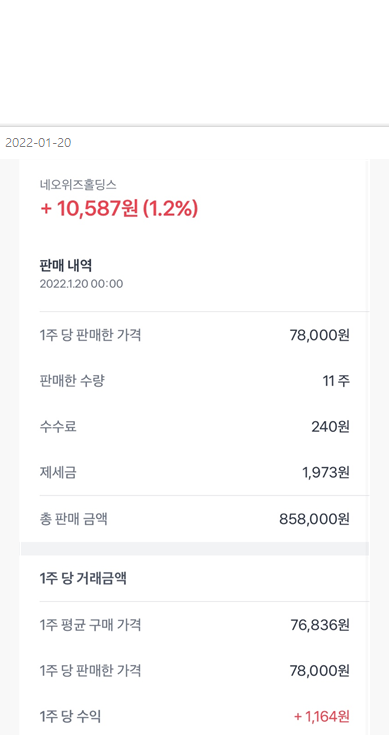Select the 858,000원 total sale amount

click(314, 519)
